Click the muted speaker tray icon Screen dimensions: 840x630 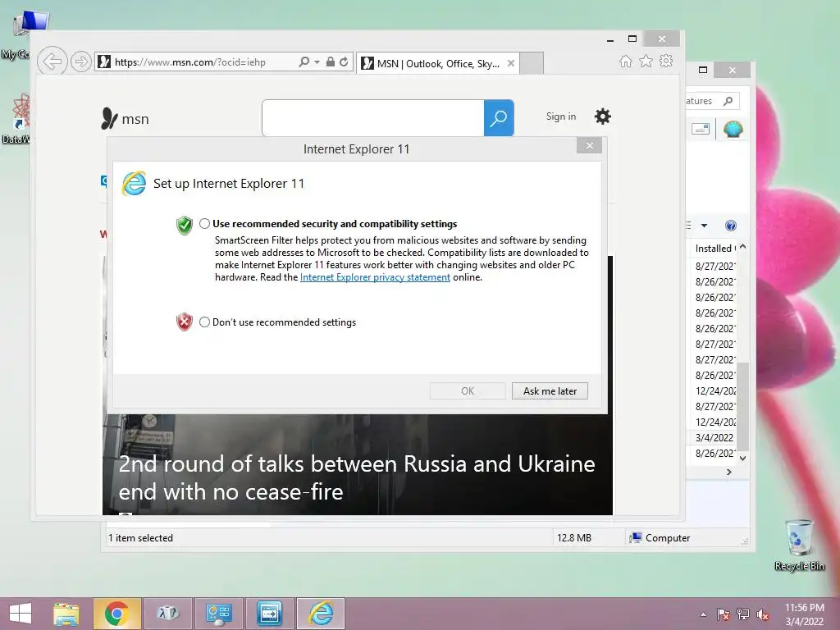(763, 614)
